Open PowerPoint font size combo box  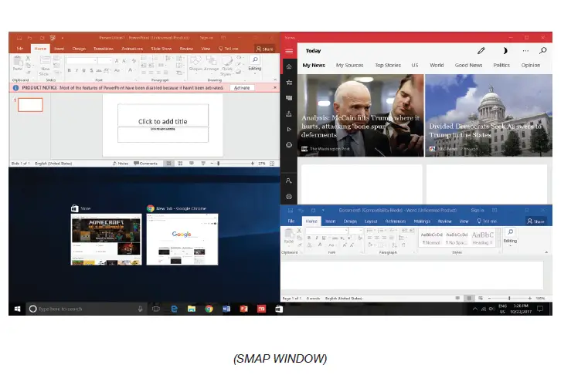105,60
